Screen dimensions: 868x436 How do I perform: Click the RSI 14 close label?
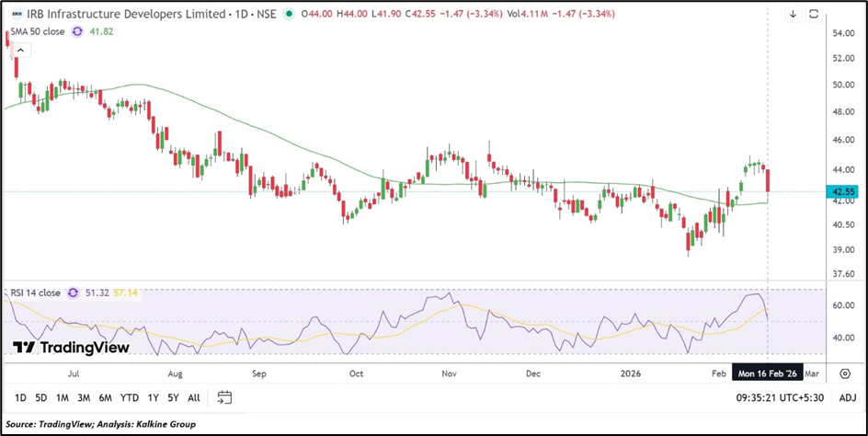[33, 293]
